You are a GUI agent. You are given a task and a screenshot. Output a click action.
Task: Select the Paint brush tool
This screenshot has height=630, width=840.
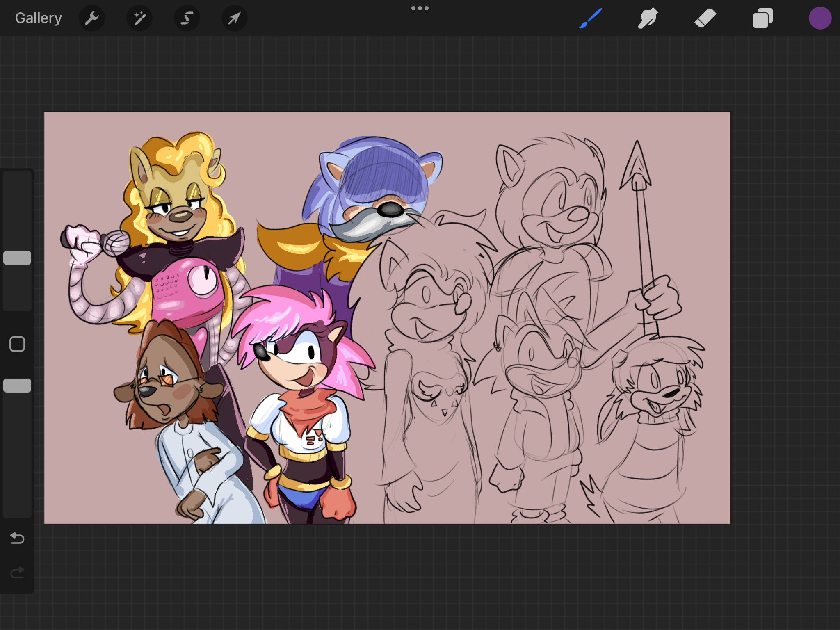click(x=591, y=18)
